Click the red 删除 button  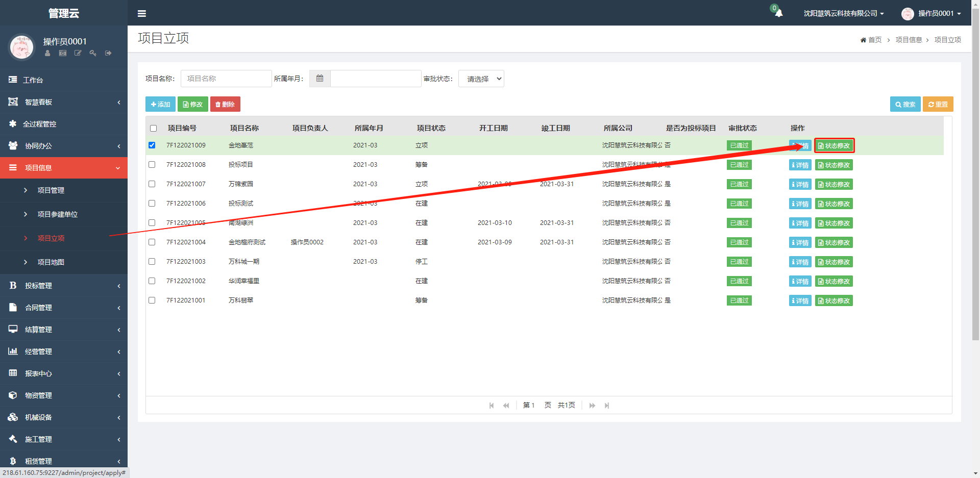click(x=225, y=104)
